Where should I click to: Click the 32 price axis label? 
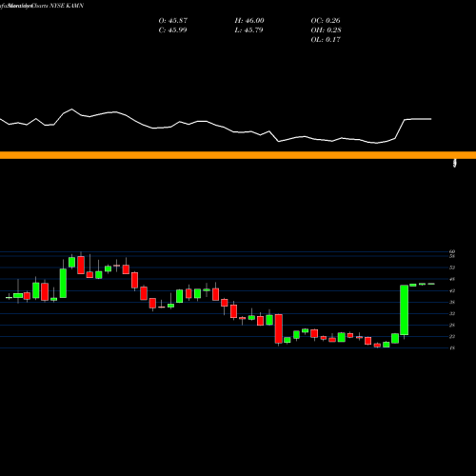pyautogui.click(x=452, y=313)
